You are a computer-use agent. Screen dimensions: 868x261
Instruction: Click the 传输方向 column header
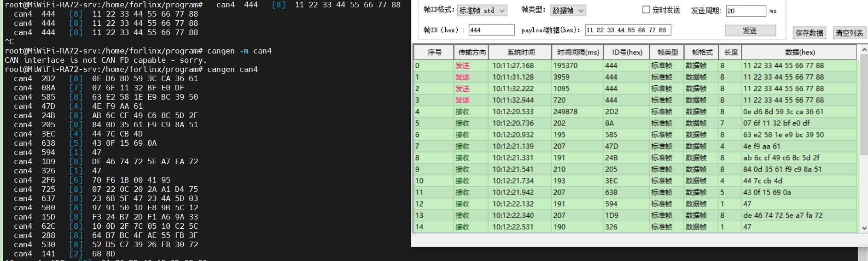tap(471, 52)
